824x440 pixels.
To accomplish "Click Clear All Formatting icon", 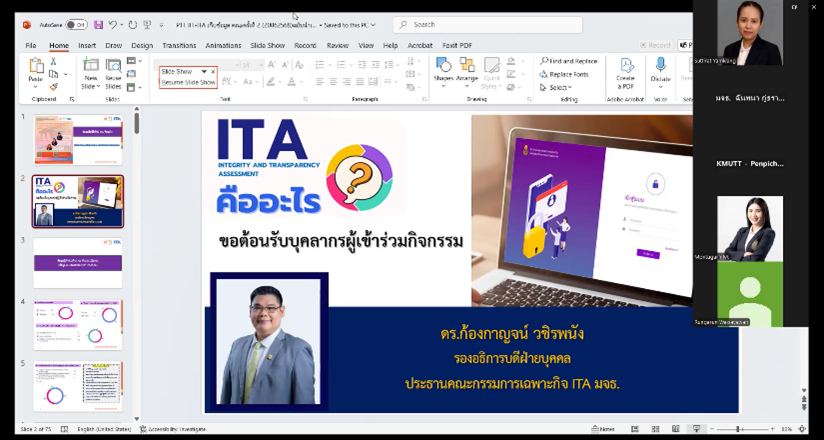I will 300,65.
